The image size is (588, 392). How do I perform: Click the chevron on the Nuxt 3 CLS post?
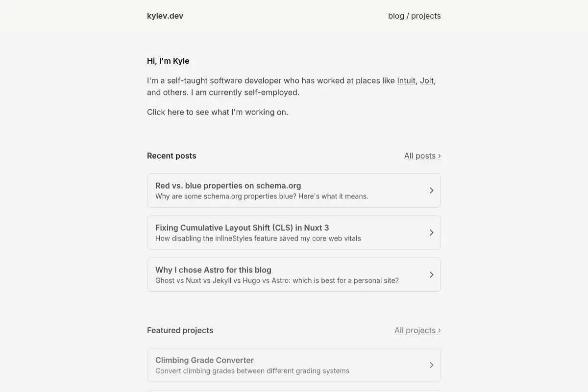point(431,232)
